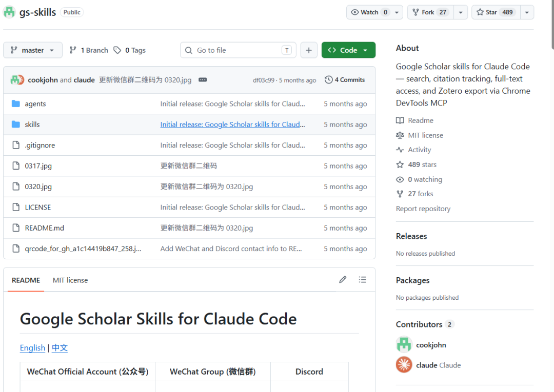Open the Add WeChat and Discord commit message

231,249
